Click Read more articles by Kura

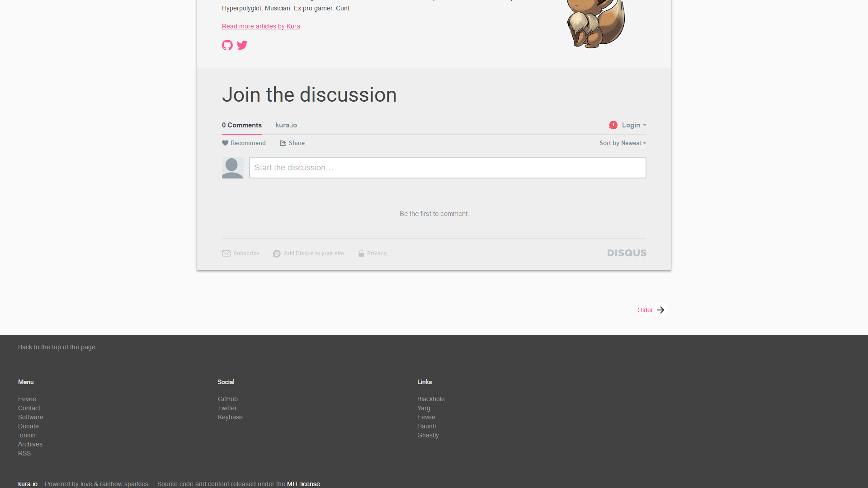click(260, 26)
